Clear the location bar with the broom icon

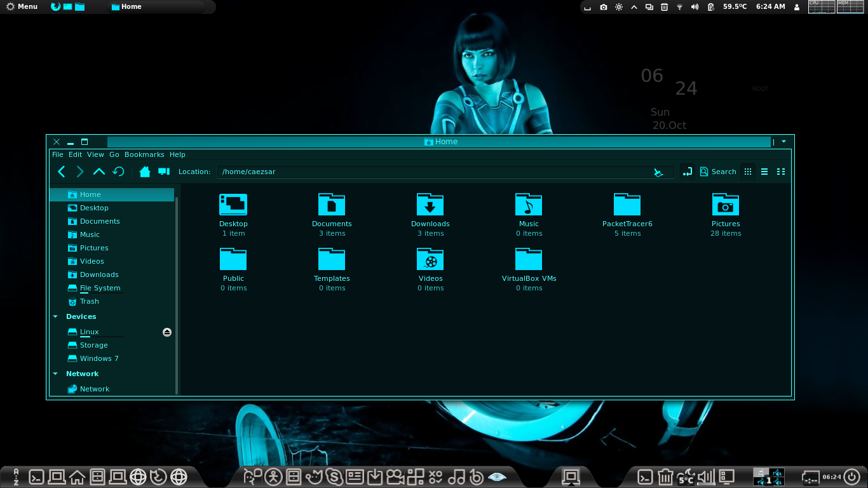[x=659, y=172]
